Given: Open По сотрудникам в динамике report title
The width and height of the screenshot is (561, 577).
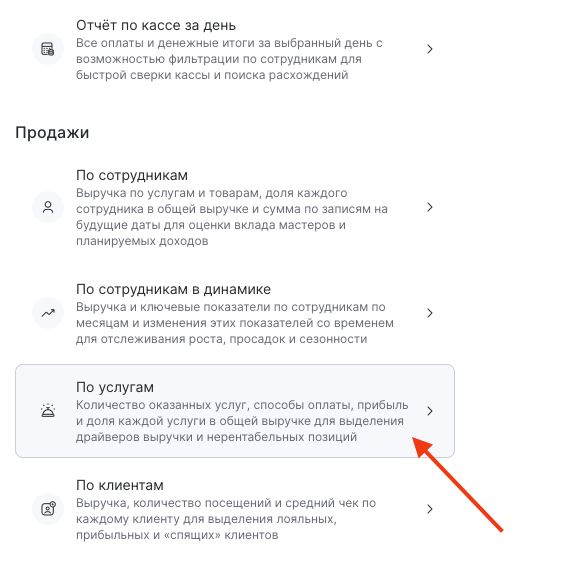Looking at the screenshot, I should 174,289.
